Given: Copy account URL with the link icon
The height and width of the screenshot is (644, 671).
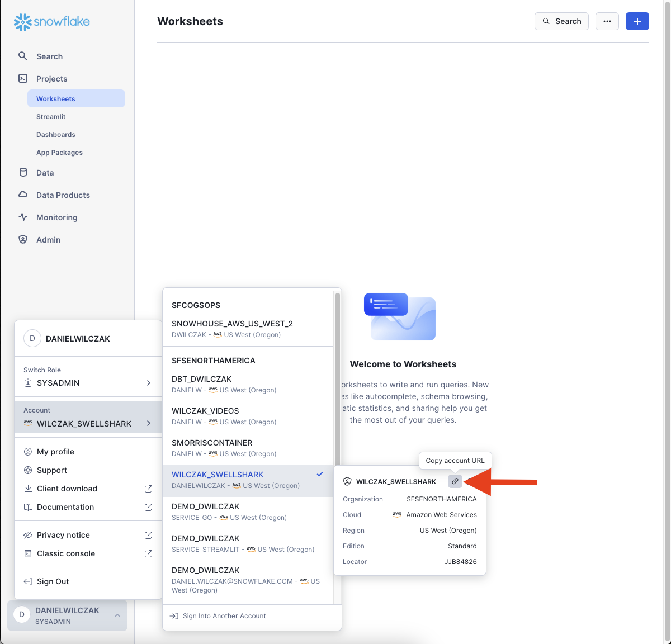Looking at the screenshot, I should pyautogui.click(x=455, y=481).
